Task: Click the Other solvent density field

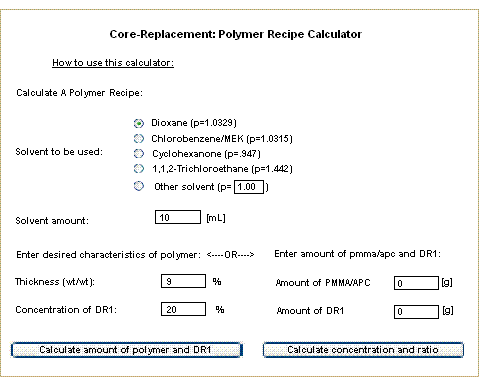Action: pyautogui.click(x=249, y=187)
